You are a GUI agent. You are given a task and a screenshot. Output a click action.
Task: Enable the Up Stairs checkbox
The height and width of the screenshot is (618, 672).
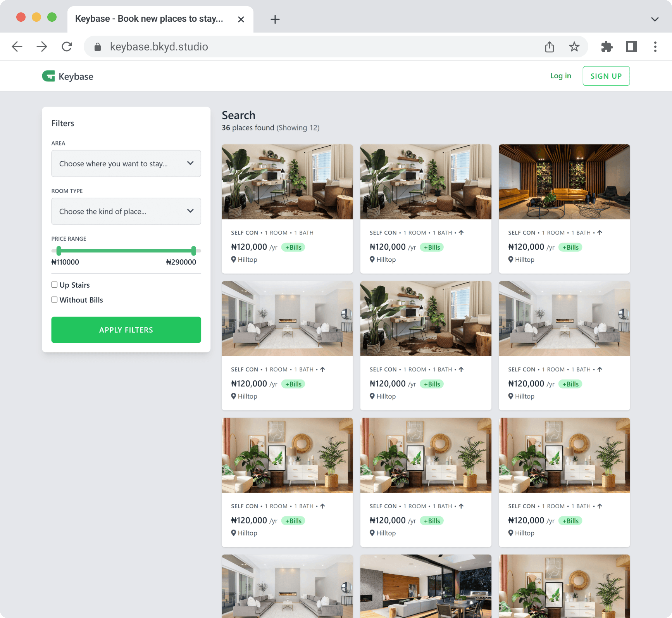(x=55, y=285)
